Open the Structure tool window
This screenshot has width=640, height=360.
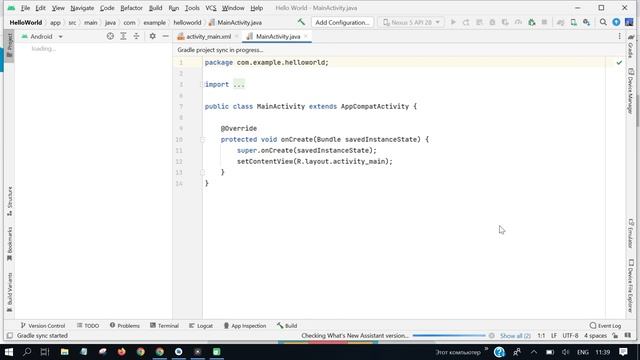pyautogui.click(x=9, y=201)
